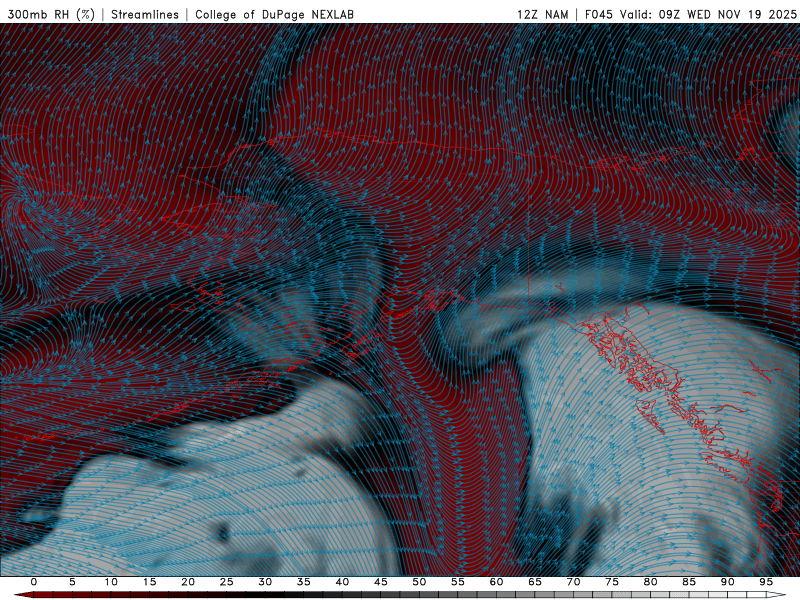800x600 pixels.
Task: Click the "F045" forecast hour text
Action: [x=598, y=14]
